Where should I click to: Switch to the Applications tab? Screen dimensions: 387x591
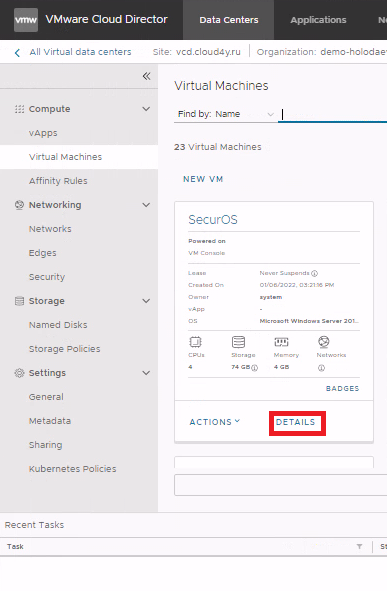[318, 20]
